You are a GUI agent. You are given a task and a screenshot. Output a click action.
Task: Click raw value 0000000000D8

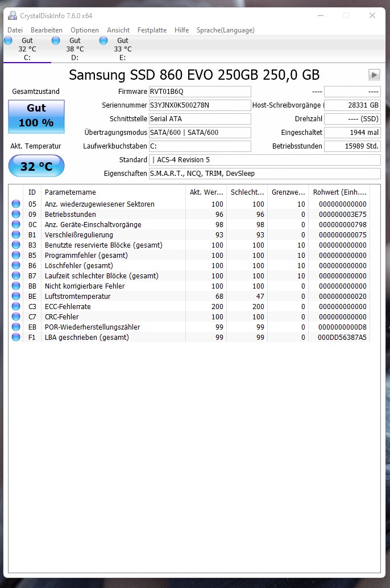[342, 327]
